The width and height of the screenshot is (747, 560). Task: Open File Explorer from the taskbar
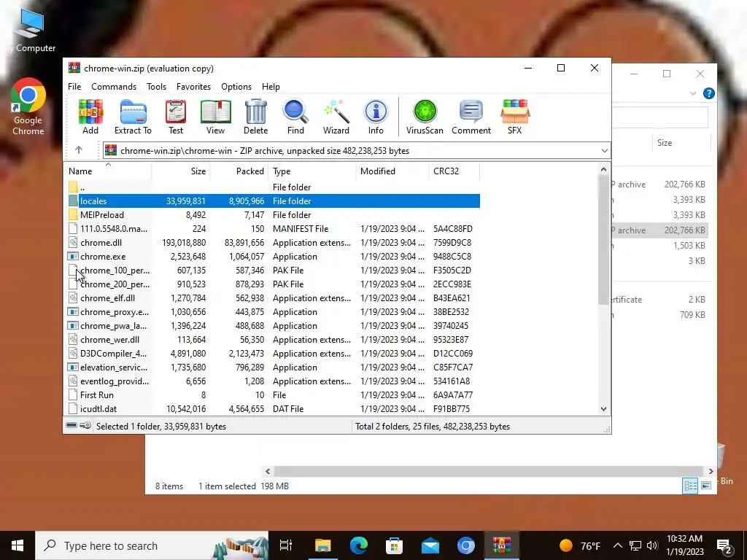[322, 545]
